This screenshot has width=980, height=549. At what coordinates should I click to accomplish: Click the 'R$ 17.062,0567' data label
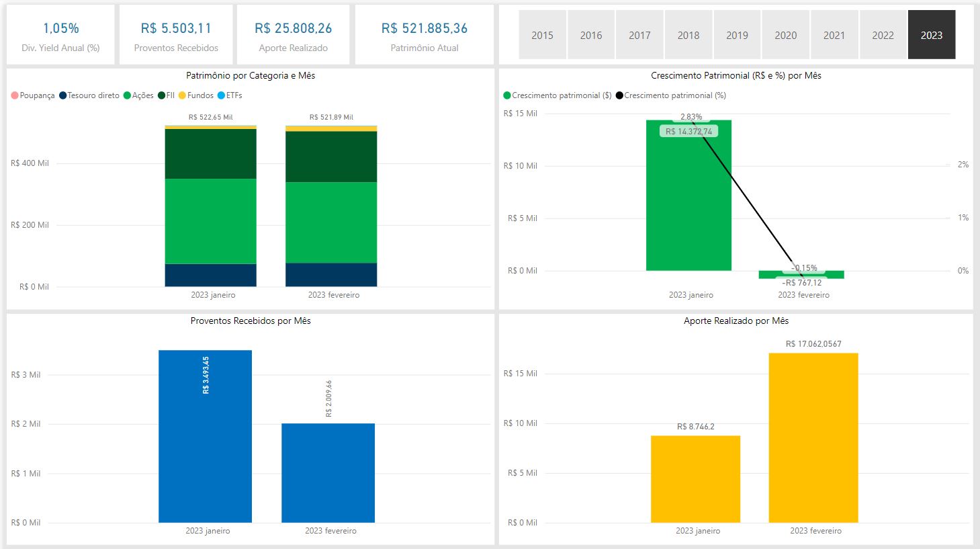[813, 344]
